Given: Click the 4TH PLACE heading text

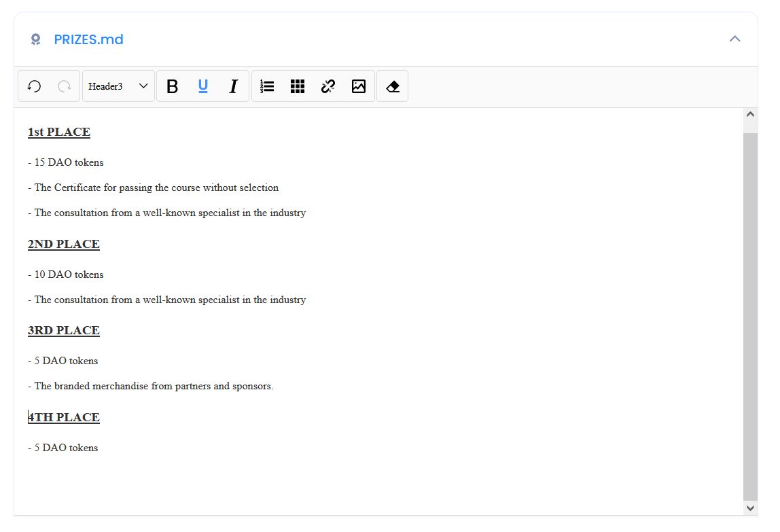Looking at the screenshot, I should 64,417.
